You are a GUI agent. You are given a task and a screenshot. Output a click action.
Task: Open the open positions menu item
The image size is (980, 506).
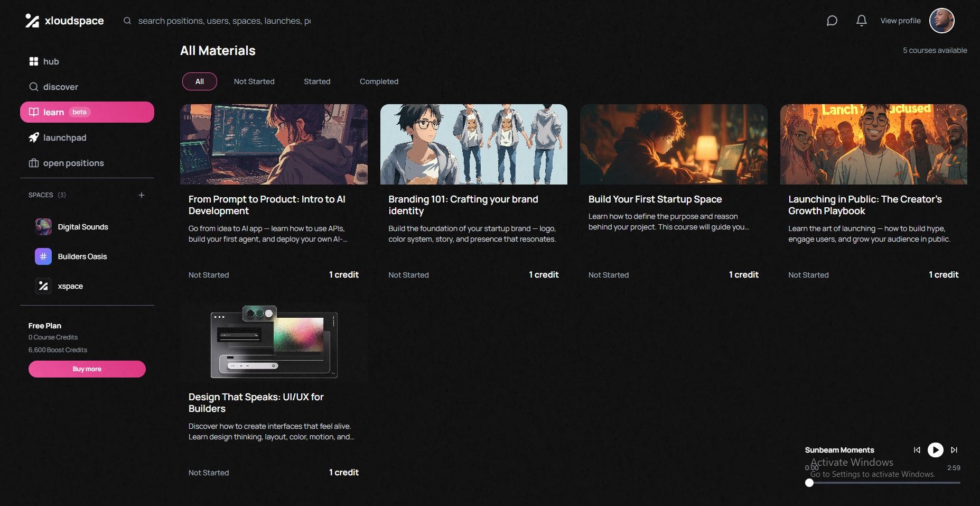coord(87,163)
